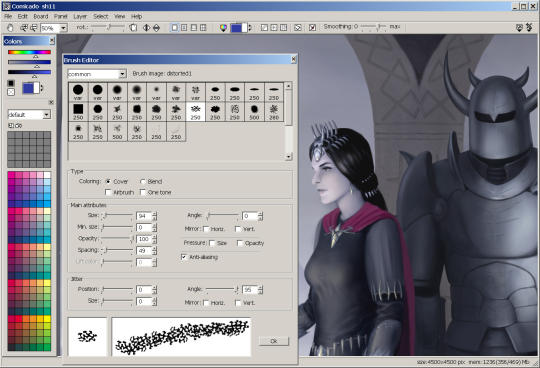Open the Help menu
Viewport: 540px width, 368px height.
click(x=136, y=16)
